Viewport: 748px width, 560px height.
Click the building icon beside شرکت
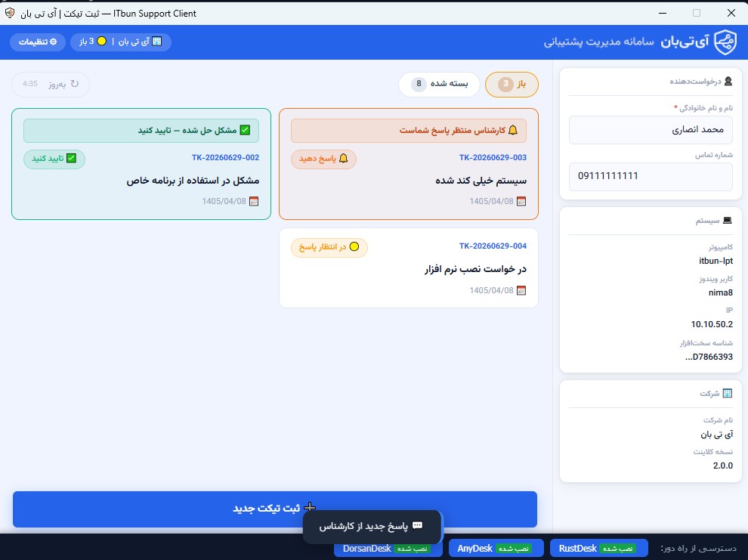click(728, 393)
